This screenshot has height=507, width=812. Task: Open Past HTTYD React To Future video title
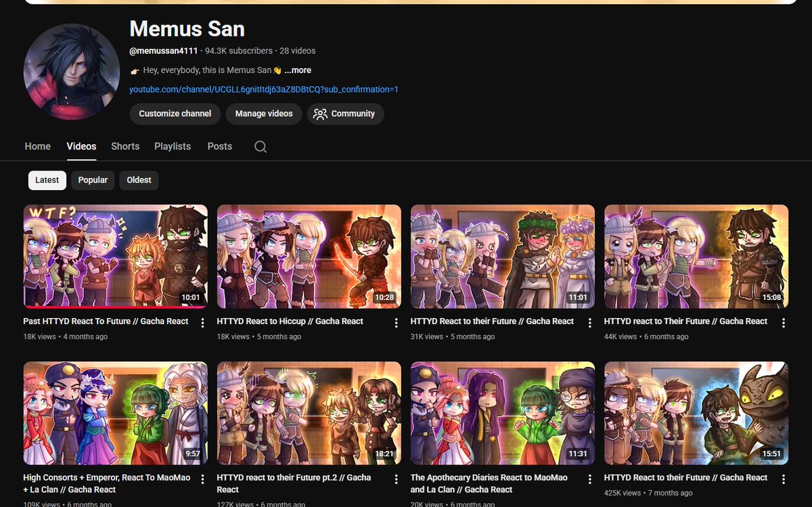[106, 322]
